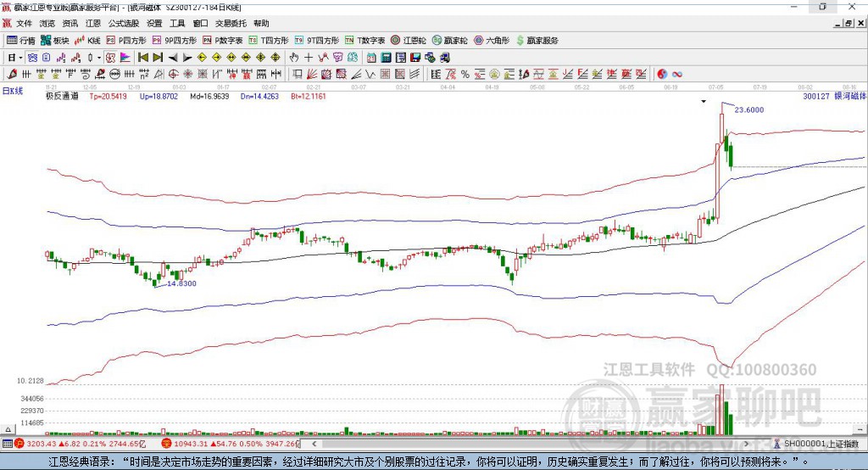Open the 设置 menu
The height and width of the screenshot is (470, 868).
[154, 23]
